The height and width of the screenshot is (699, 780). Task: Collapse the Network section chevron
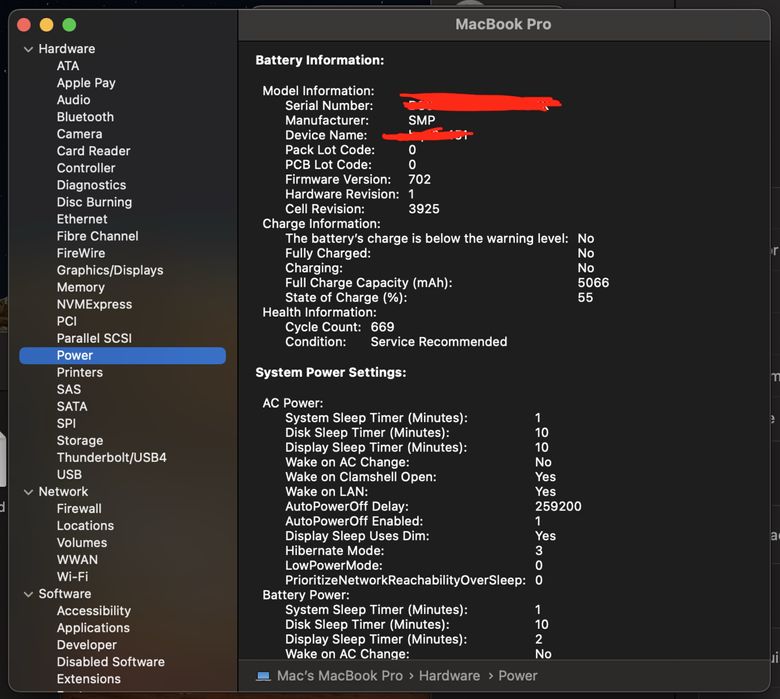coord(28,492)
